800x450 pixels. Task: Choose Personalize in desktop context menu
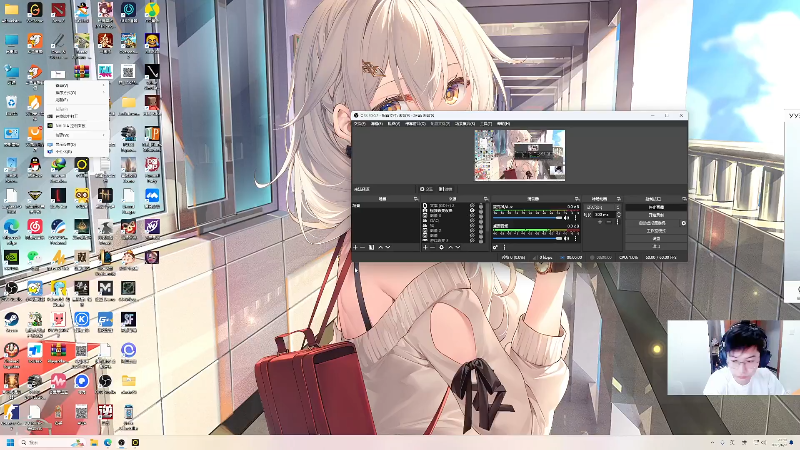(77, 152)
